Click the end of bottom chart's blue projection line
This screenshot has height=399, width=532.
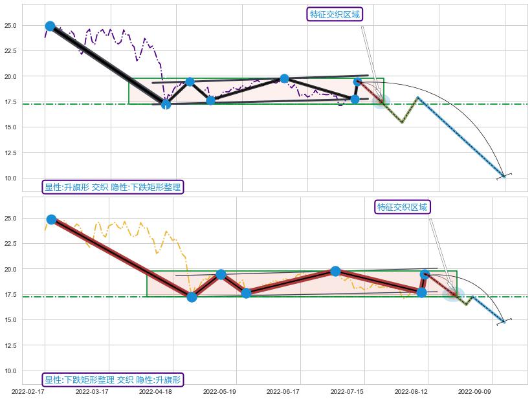(504, 321)
